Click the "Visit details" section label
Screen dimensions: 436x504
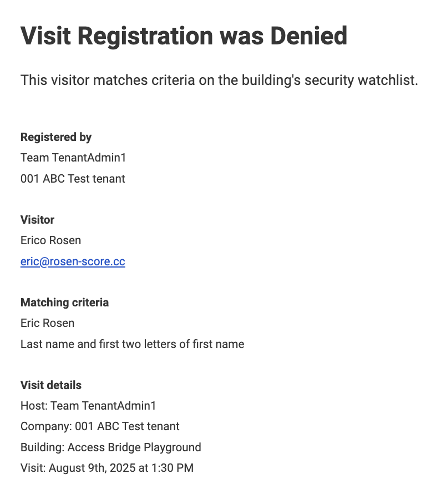click(x=51, y=385)
